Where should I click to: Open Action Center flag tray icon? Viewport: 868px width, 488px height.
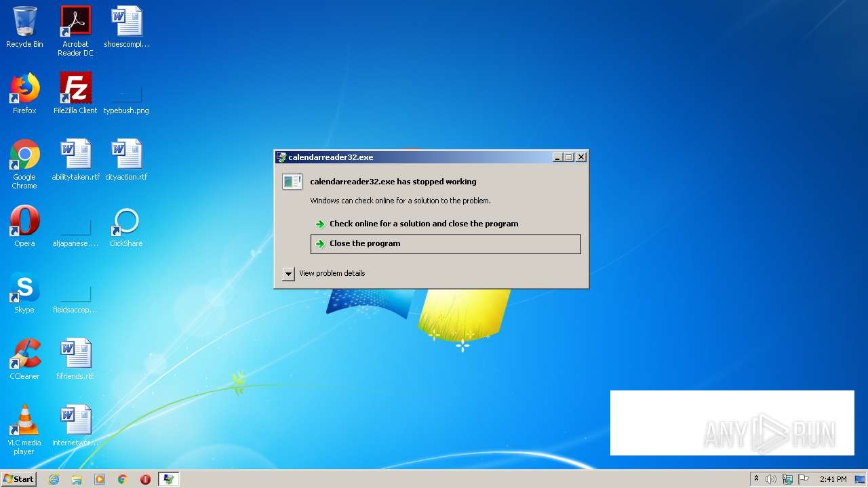[x=804, y=479]
